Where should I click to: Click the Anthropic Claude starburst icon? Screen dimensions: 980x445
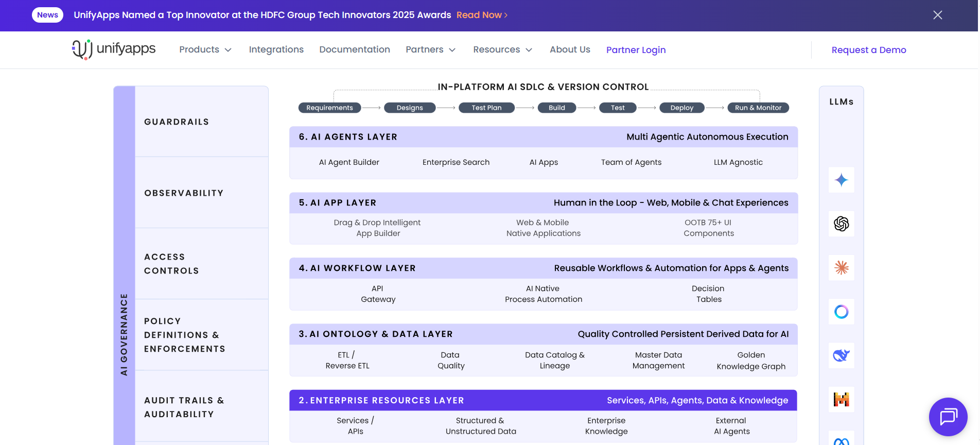[x=841, y=268]
